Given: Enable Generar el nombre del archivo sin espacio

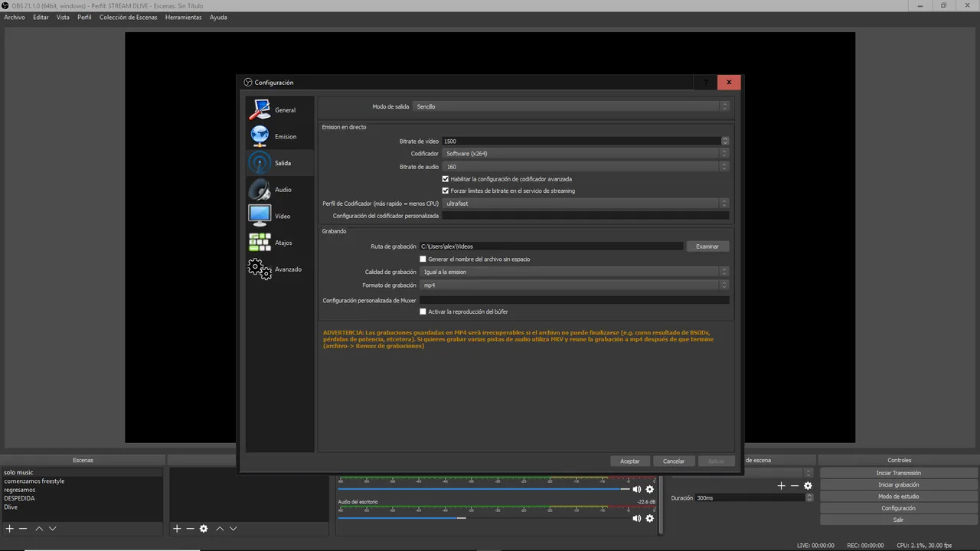Looking at the screenshot, I should click(423, 259).
